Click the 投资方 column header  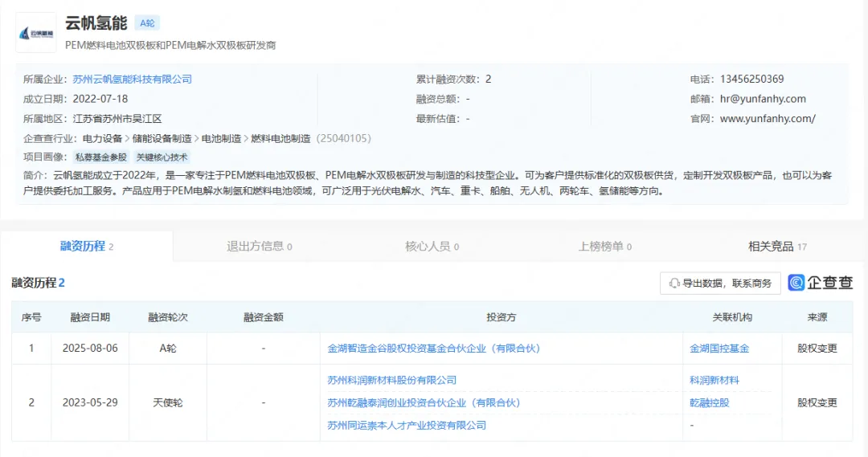[x=501, y=317]
